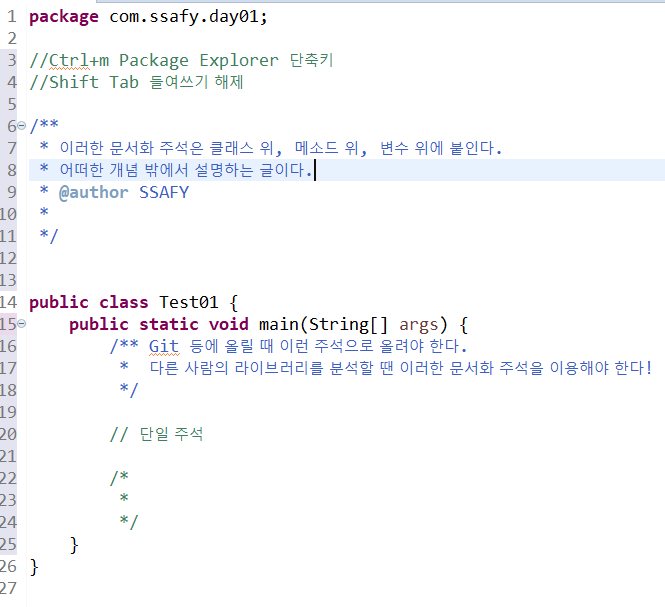Click the '@author' tag on line 9
The image size is (665, 607).
93,192
